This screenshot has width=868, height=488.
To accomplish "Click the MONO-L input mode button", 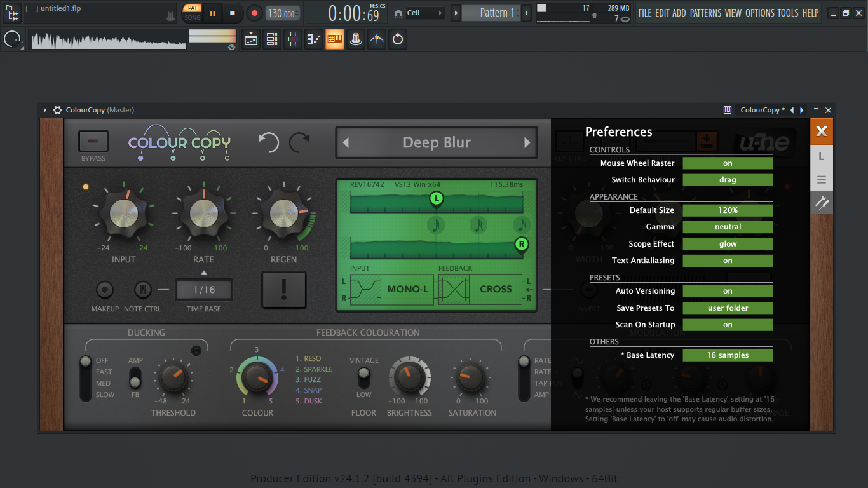I will [x=407, y=289].
